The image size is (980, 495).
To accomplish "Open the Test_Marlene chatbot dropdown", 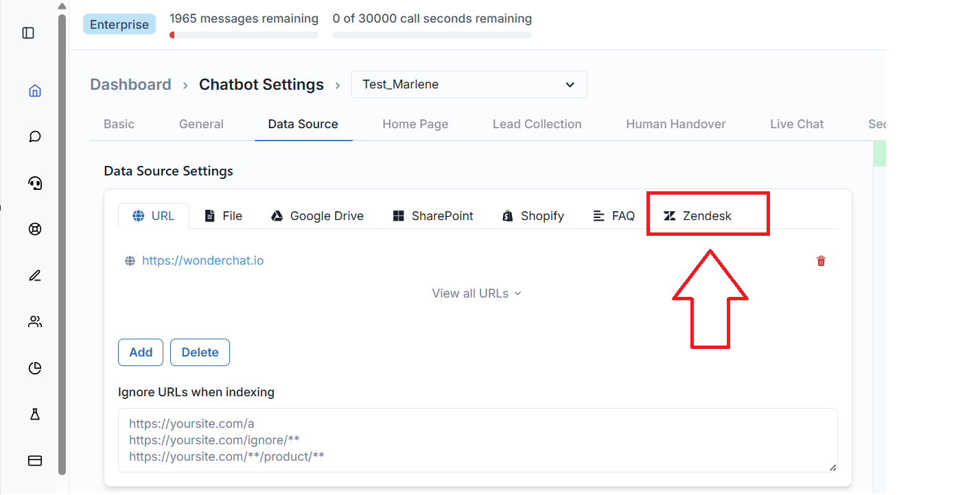I will pos(469,84).
